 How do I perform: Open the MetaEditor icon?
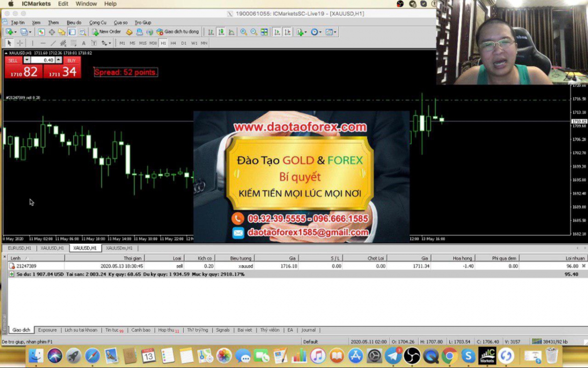[129, 32]
